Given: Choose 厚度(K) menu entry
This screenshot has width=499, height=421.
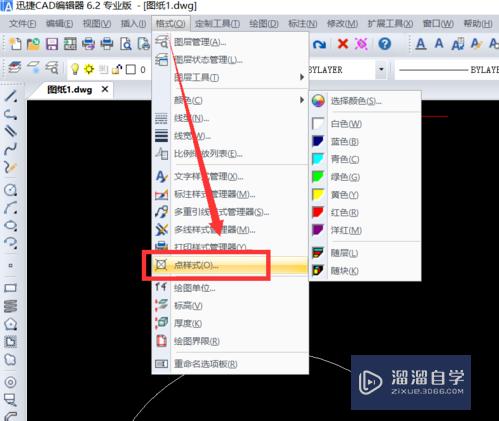Looking at the screenshot, I should click(x=230, y=323).
